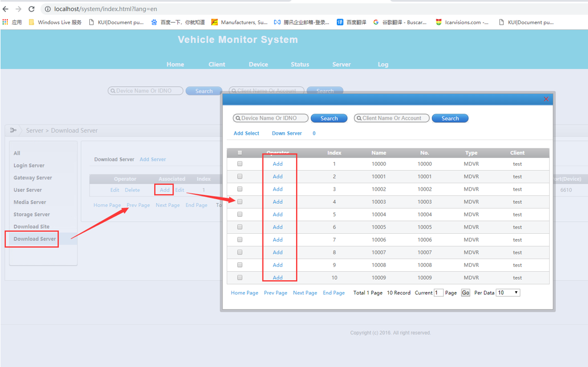The height and width of the screenshot is (367, 588).
Task: Open Storage Server in the sidebar
Action: pos(32,215)
